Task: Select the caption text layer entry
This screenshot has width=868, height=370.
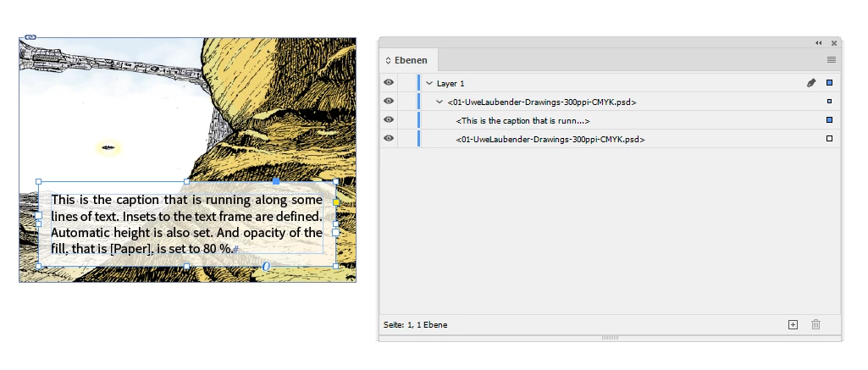Action: 523,120
